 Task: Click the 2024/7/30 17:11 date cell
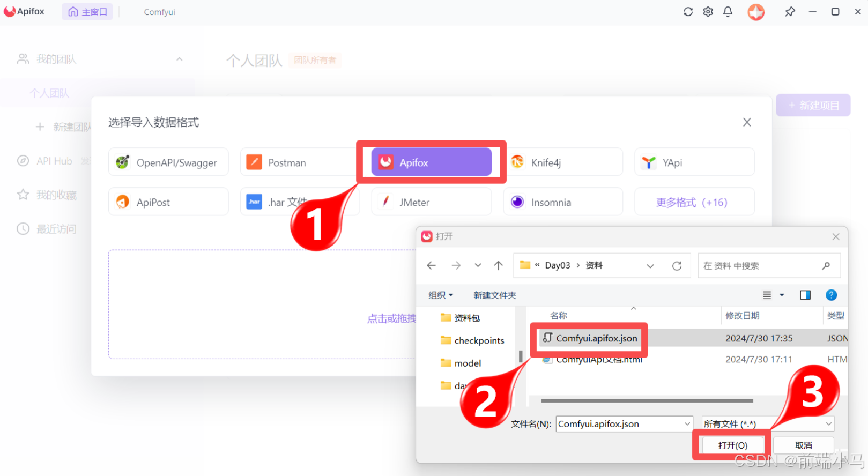759,359
